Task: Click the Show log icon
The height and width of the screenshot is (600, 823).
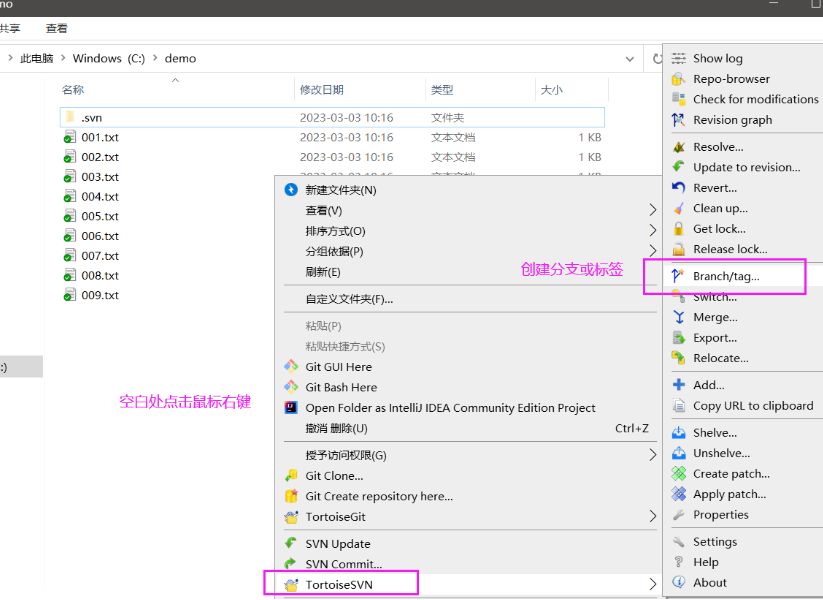Action: click(x=679, y=58)
